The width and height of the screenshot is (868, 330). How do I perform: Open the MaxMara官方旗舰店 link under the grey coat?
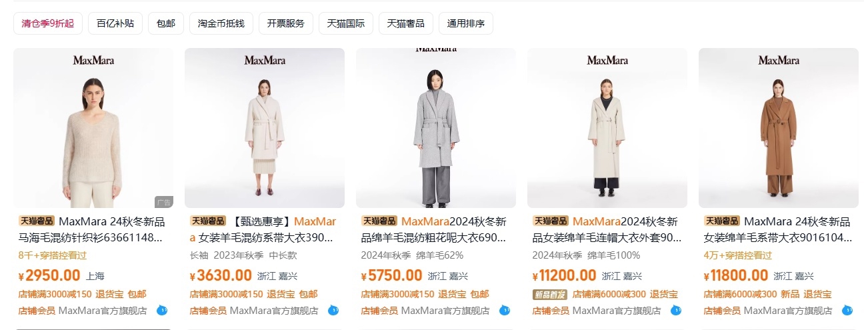pos(445,311)
